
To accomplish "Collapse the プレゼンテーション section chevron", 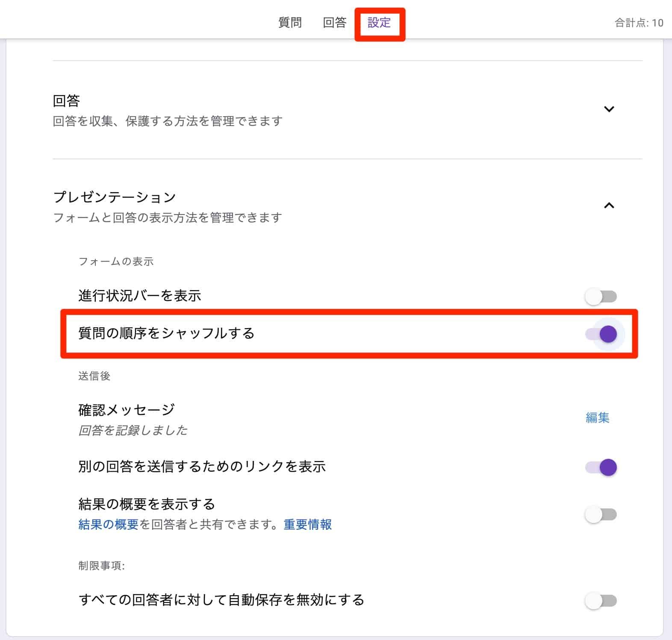I will click(609, 206).
